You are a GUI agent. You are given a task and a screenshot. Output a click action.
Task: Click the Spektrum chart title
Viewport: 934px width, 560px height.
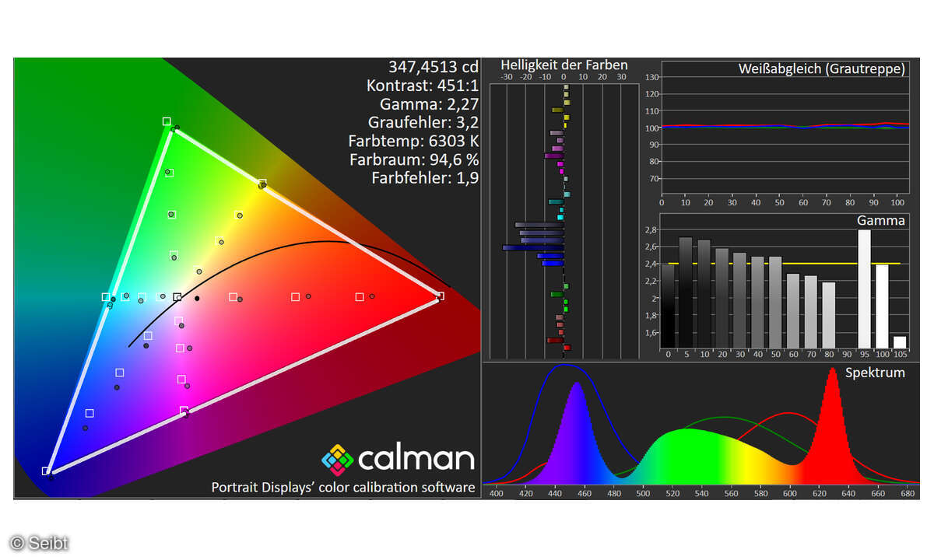(875, 373)
